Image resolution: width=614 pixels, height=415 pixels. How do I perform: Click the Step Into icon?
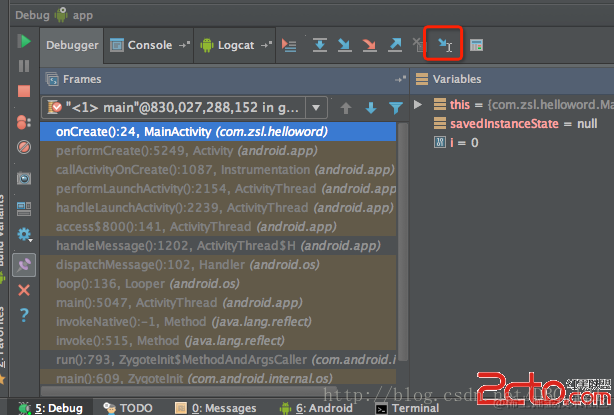pos(345,45)
